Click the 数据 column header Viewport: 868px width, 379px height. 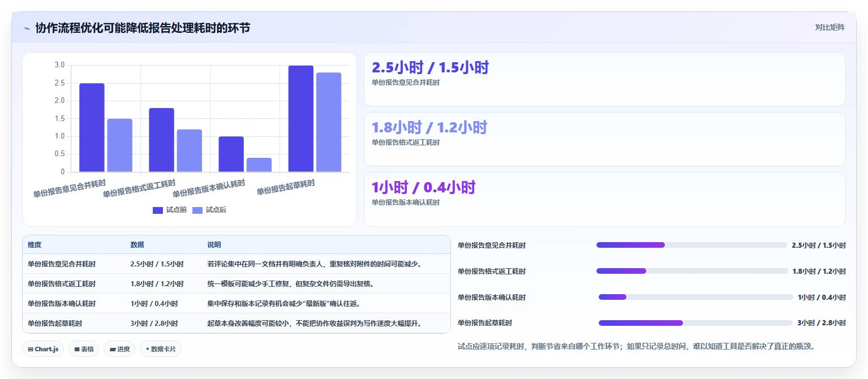137,245
